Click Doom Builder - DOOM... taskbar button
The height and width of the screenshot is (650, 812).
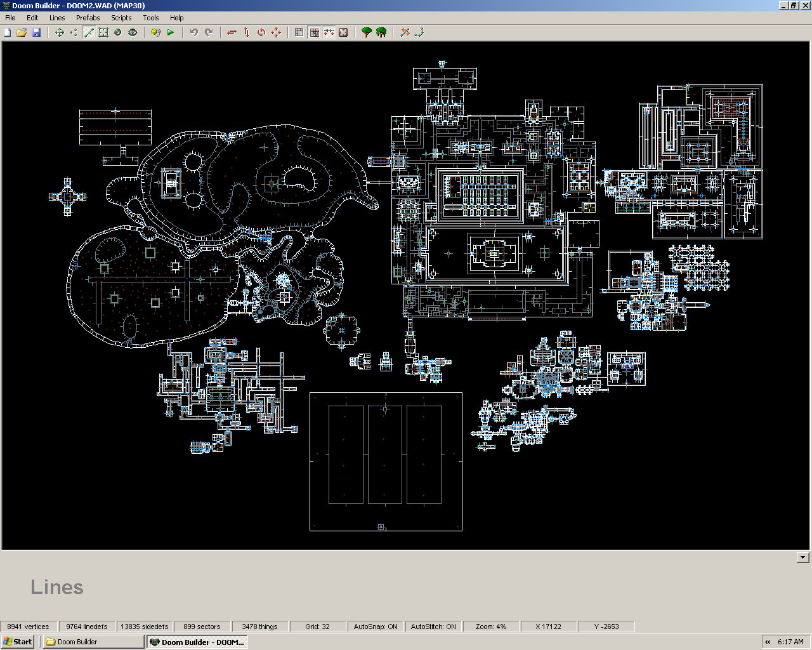(197, 642)
